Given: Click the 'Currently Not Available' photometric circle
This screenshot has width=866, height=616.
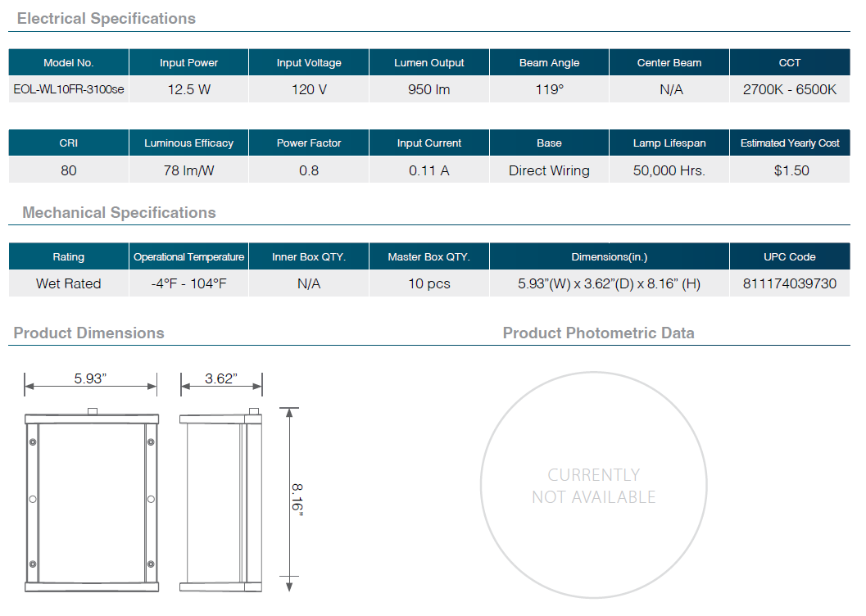Looking at the screenshot, I should point(593,486).
